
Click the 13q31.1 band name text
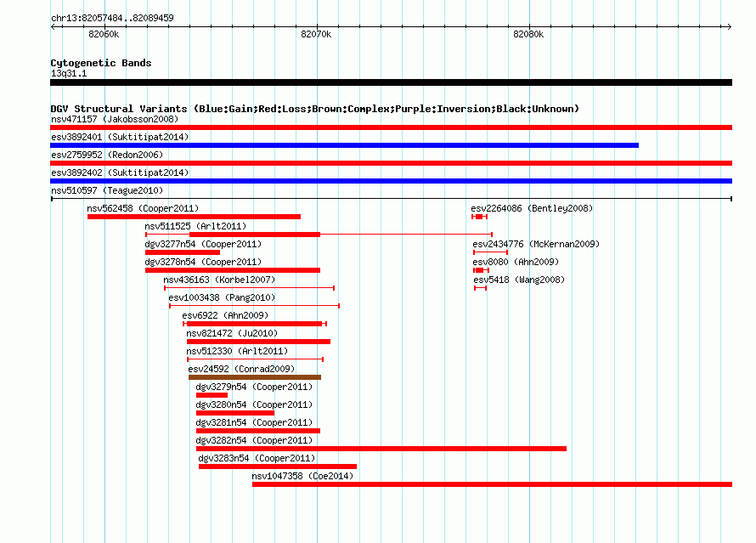69,73
